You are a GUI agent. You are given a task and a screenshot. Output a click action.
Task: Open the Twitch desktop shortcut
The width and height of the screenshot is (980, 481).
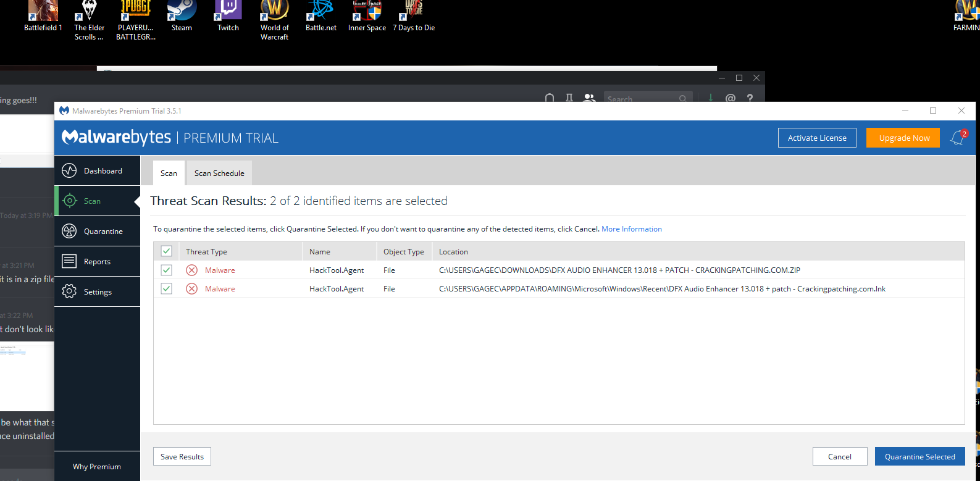click(x=228, y=16)
